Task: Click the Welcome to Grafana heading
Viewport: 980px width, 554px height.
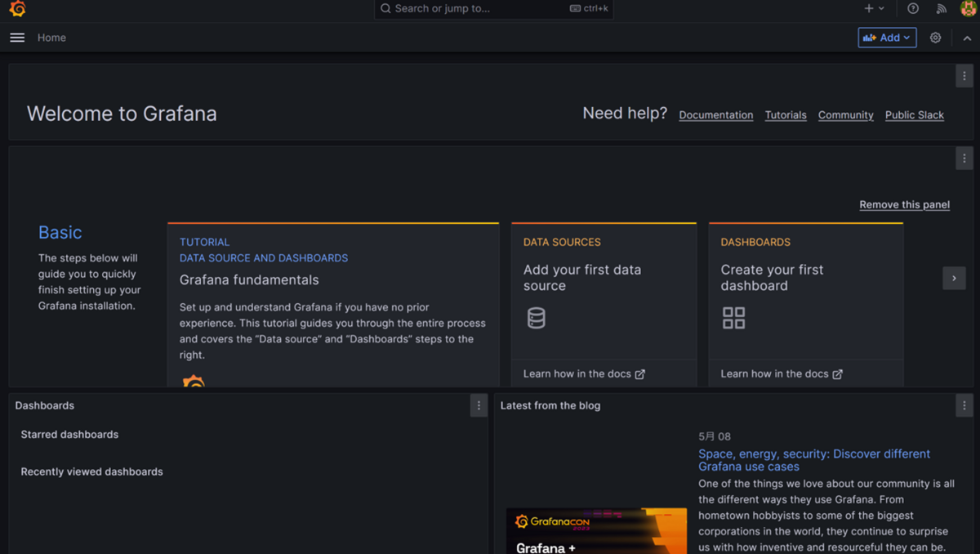Action: pos(122,114)
